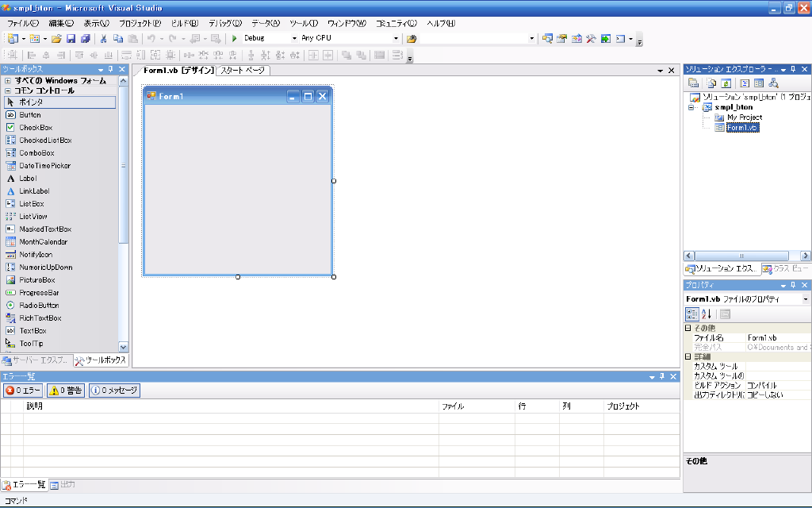Switch to Server Explorer tab

(x=36, y=360)
